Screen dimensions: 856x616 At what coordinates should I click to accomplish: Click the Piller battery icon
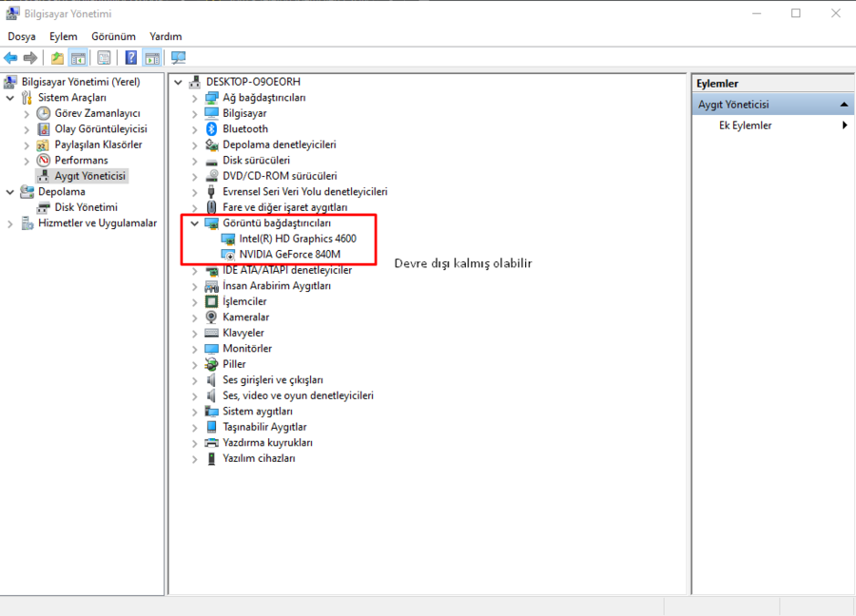(211, 364)
